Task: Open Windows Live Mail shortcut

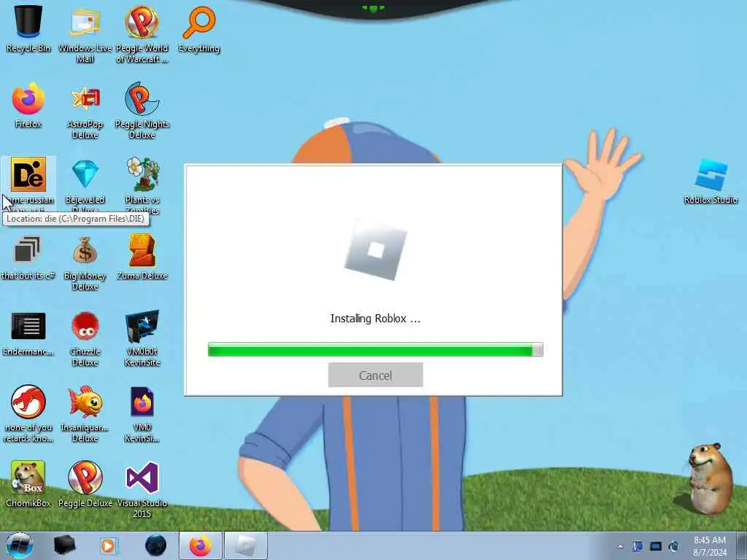Action: (85, 34)
